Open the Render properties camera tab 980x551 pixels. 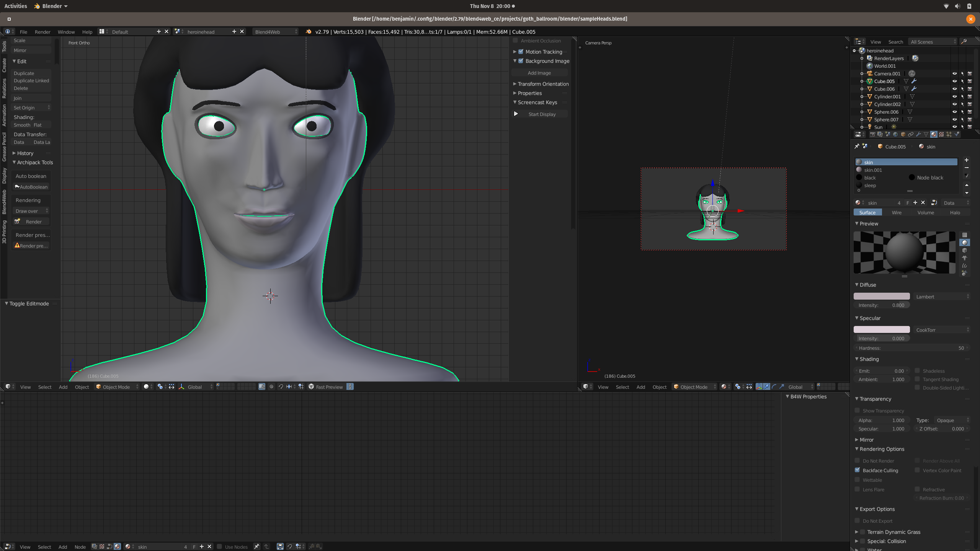click(x=873, y=134)
